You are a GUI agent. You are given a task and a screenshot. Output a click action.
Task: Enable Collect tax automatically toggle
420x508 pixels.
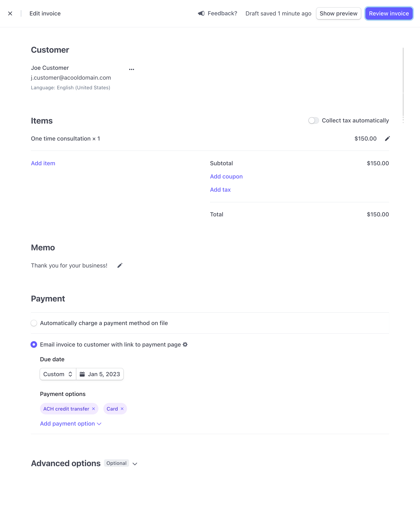(313, 120)
